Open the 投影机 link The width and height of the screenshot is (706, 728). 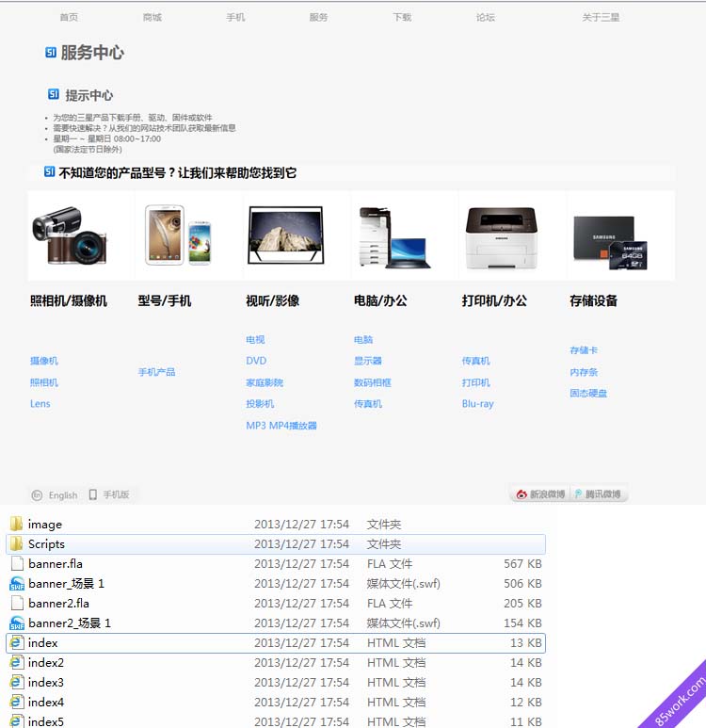[260, 403]
